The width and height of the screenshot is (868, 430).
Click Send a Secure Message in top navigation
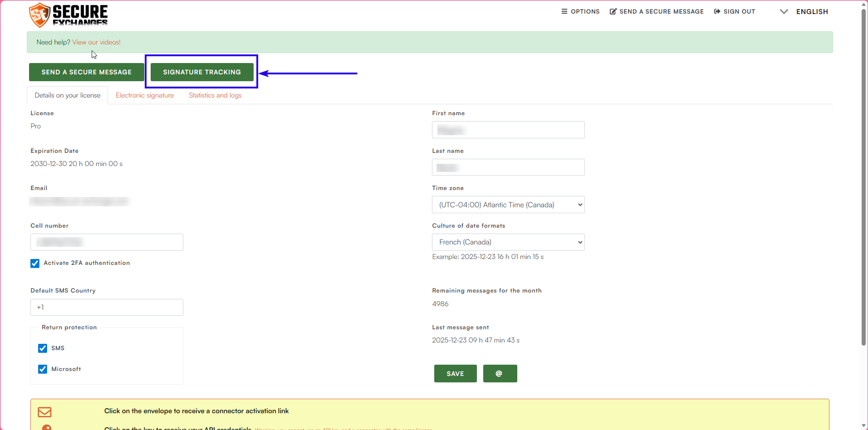pyautogui.click(x=657, y=11)
